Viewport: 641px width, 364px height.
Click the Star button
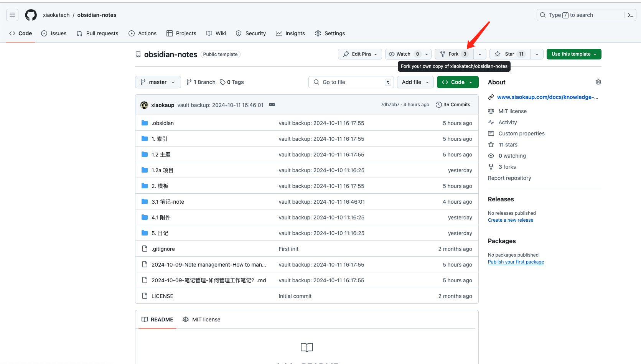point(510,54)
